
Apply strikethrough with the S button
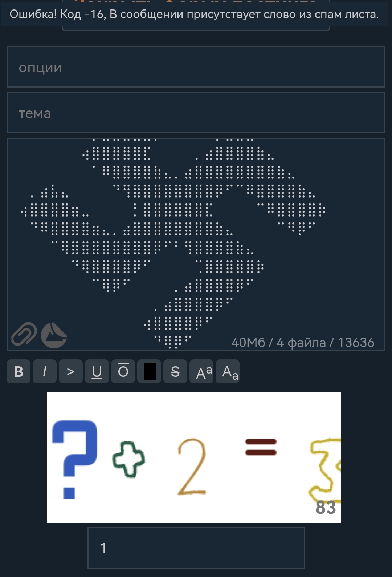[x=175, y=371]
